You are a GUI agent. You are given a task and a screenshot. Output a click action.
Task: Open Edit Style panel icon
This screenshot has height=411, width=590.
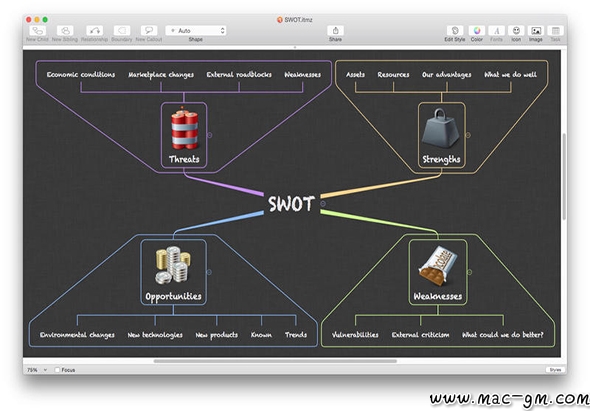click(x=455, y=30)
